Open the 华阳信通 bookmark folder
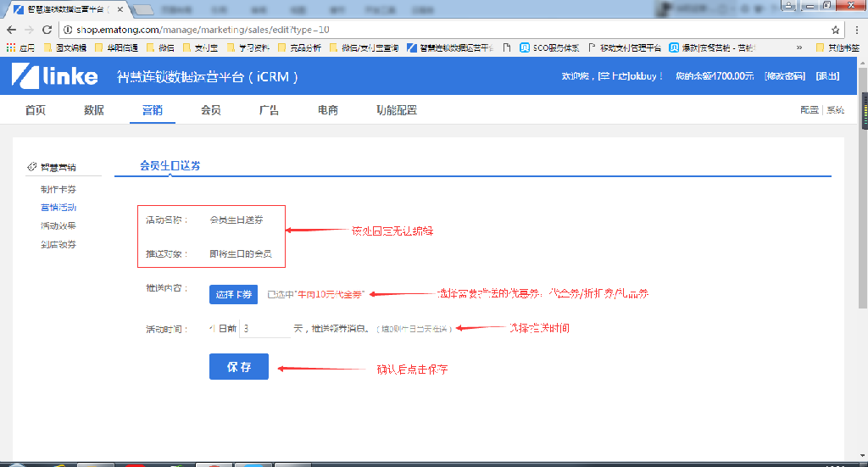 pos(116,48)
